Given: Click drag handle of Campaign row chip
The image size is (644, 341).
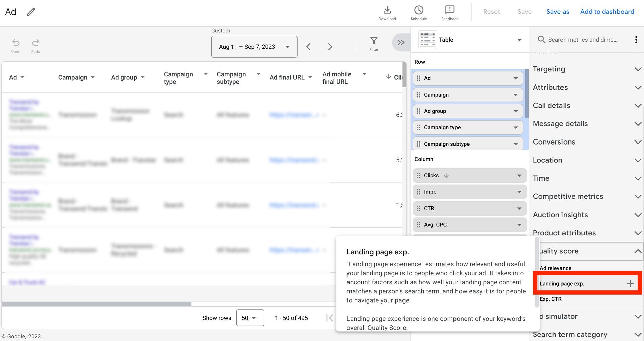Looking at the screenshot, I should point(418,95).
